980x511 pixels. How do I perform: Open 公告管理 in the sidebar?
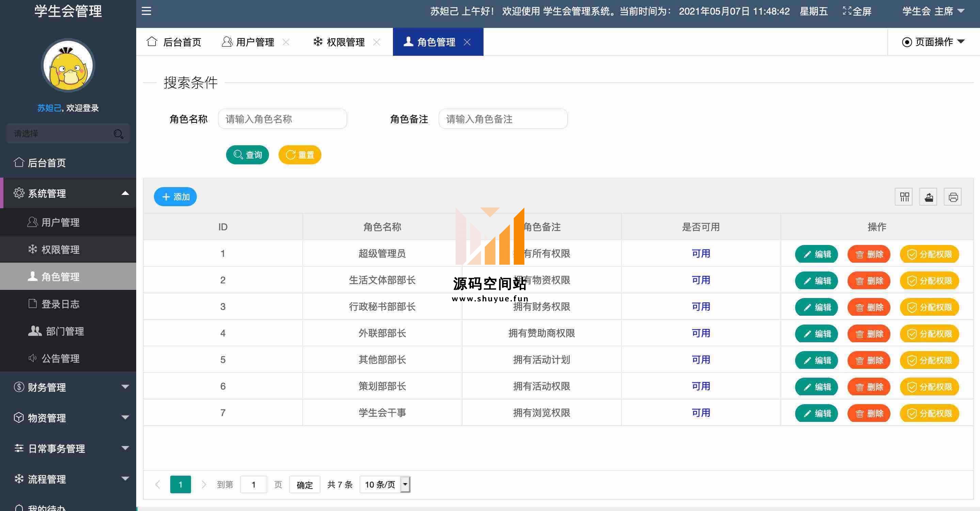pyautogui.click(x=68, y=358)
